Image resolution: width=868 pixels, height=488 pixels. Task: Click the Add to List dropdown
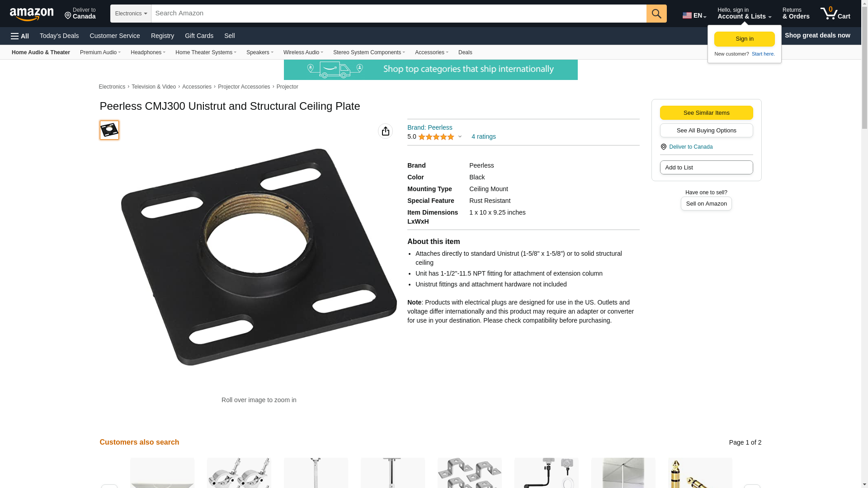pyautogui.click(x=706, y=168)
